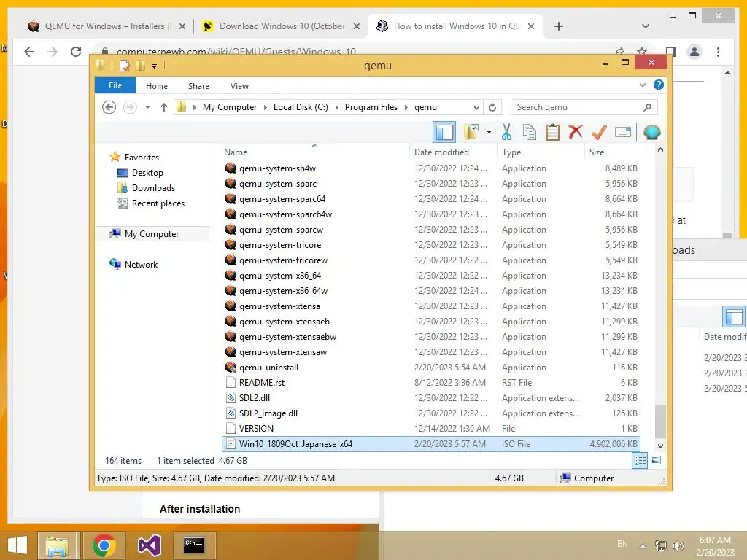Switch to details view icon in status bar

tap(640, 461)
